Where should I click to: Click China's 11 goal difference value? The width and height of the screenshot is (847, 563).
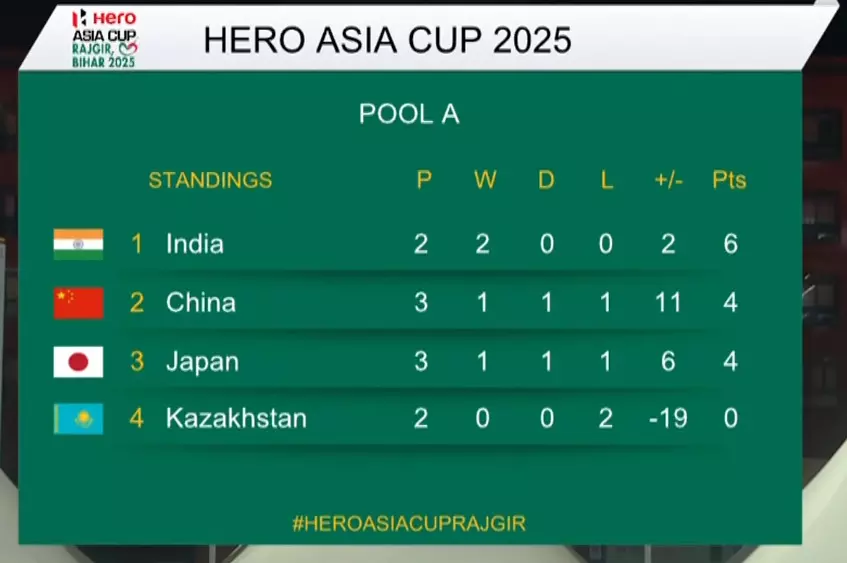[667, 302]
